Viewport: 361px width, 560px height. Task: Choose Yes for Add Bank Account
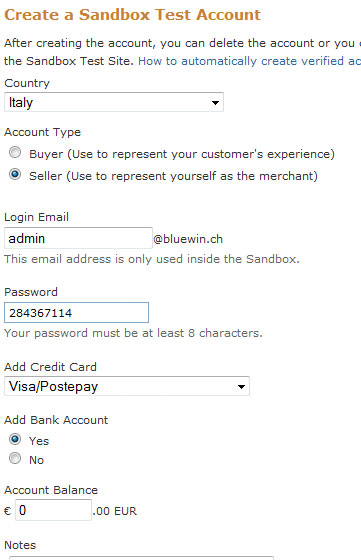[x=15, y=439]
